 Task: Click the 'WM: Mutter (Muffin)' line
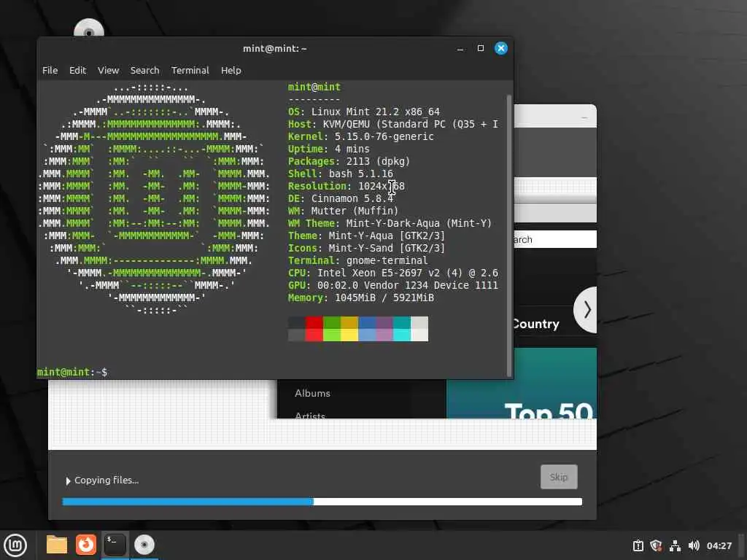(344, 211)
